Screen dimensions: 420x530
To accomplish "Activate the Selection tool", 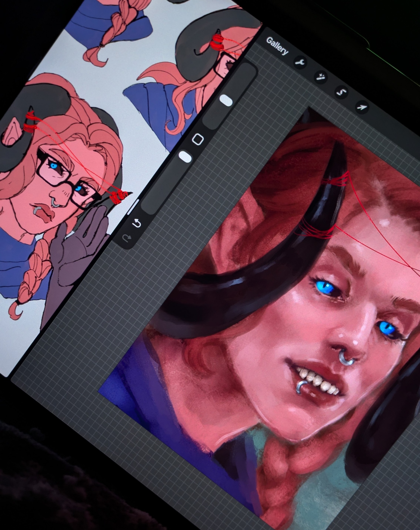I will point(341,92).
